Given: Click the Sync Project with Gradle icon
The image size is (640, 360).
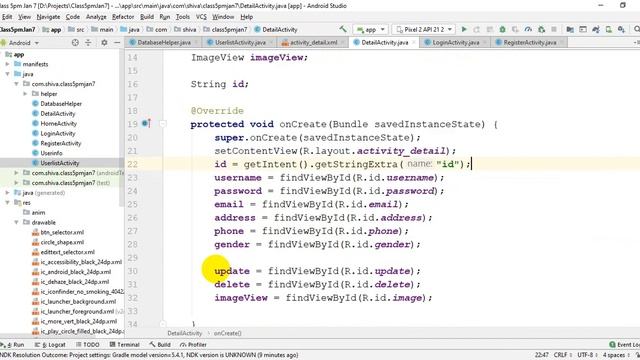Looking at the screenshot, I should click(596, 29).
